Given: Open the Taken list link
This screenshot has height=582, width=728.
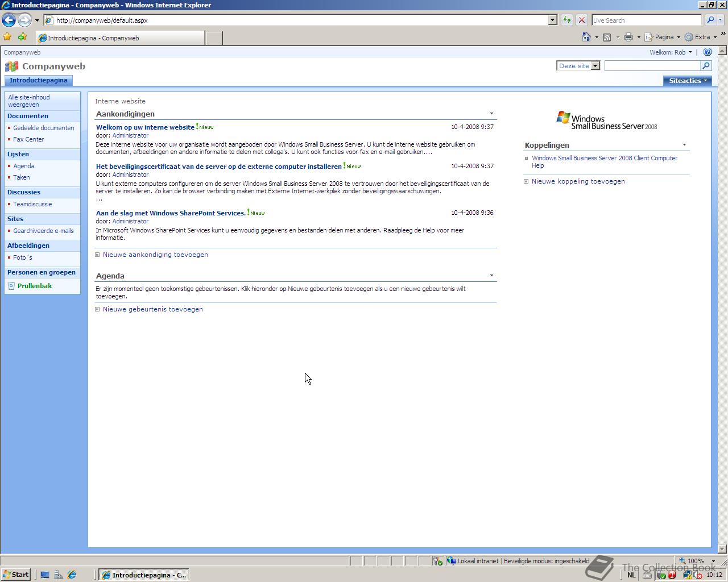Looking at the screenshot, I should point(22,177).
